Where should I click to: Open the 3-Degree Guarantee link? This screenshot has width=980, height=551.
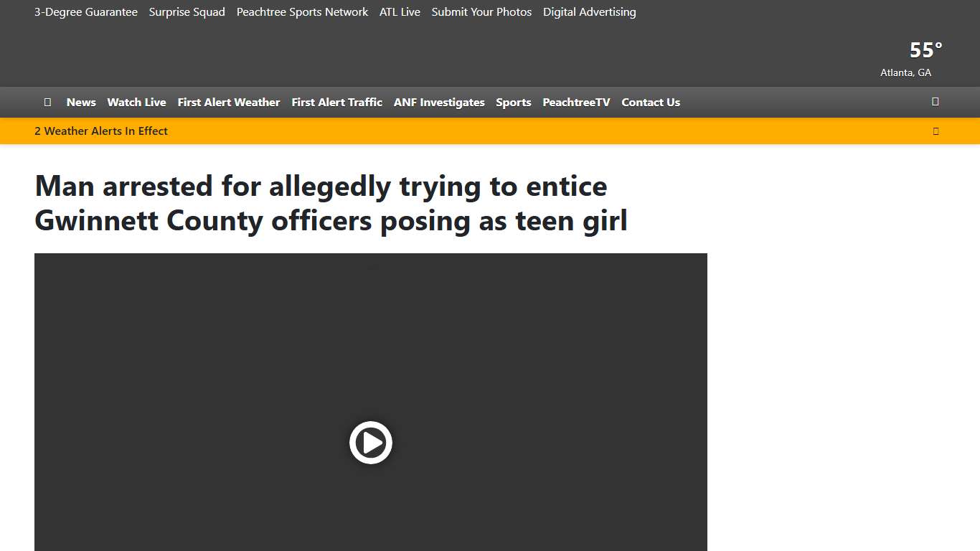86,12
